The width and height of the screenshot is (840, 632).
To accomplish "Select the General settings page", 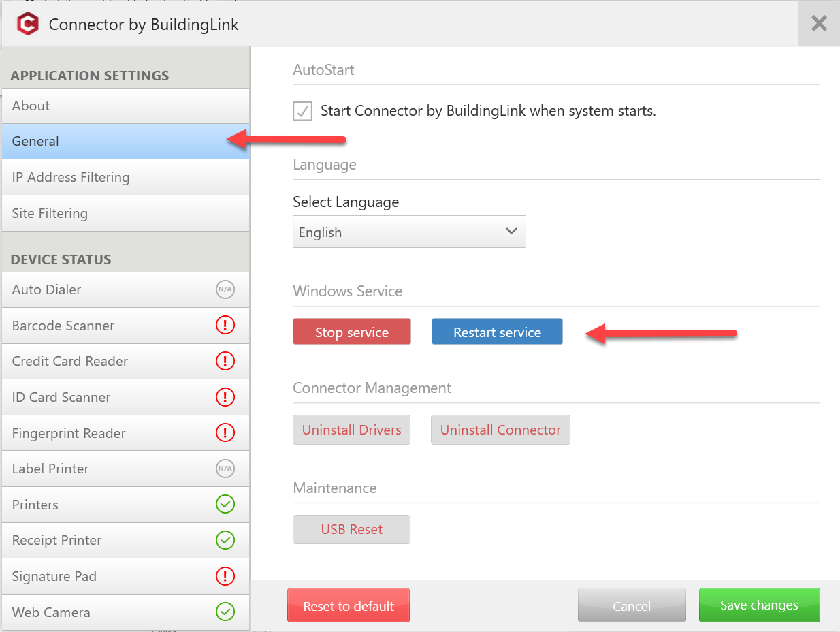I will point(125,142).
